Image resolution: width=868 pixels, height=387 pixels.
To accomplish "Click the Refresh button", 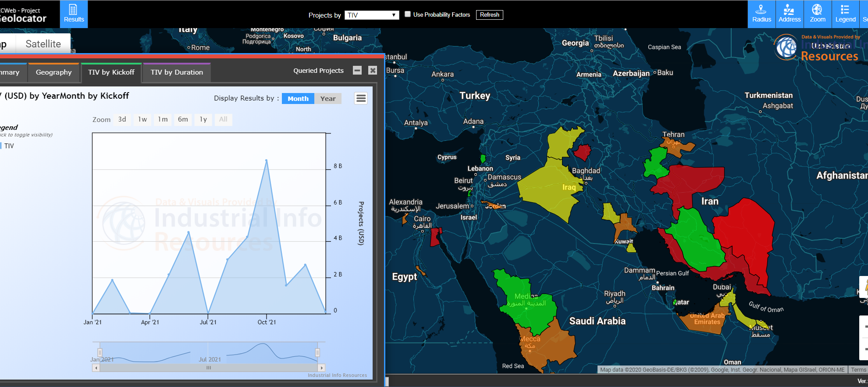I will pyautogui.click(x=490, y=14).
